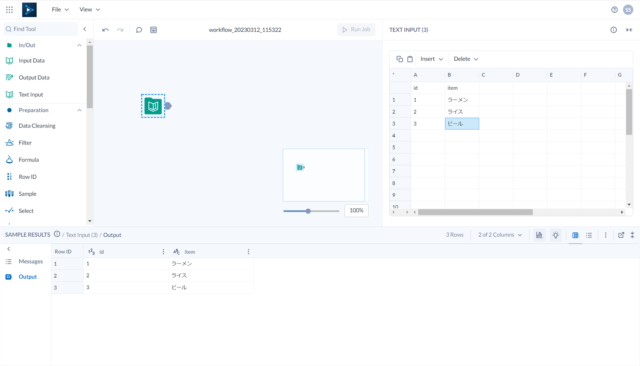Viewport: 640px width, 366px height.
Task: Click the ラーメン cell in the config grid
Action: (x=462, y=100)
